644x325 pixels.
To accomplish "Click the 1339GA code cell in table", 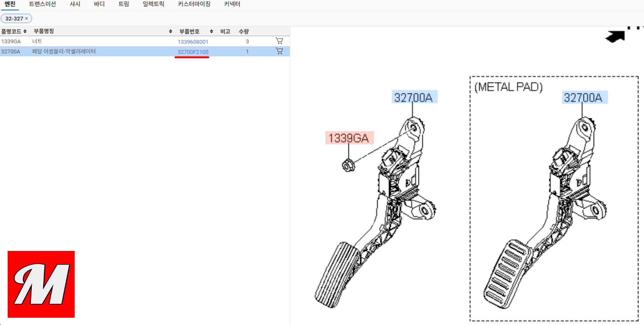I will 11,41.
